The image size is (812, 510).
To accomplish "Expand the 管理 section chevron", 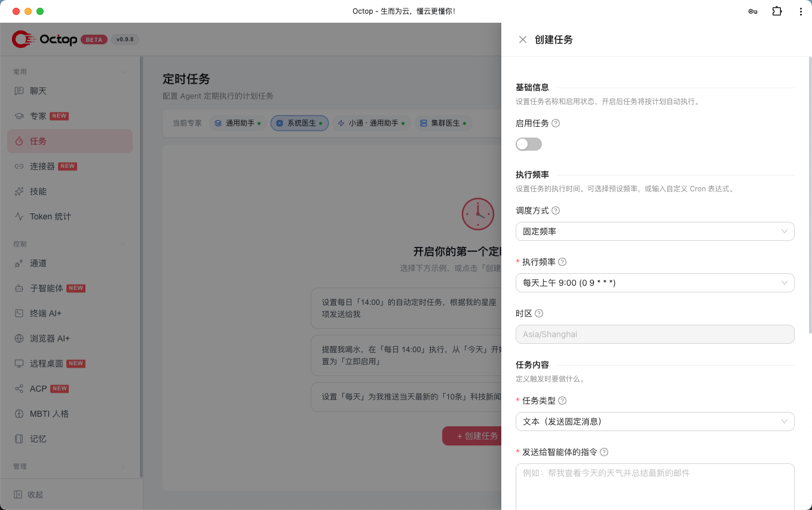I will tap(124, 466).
